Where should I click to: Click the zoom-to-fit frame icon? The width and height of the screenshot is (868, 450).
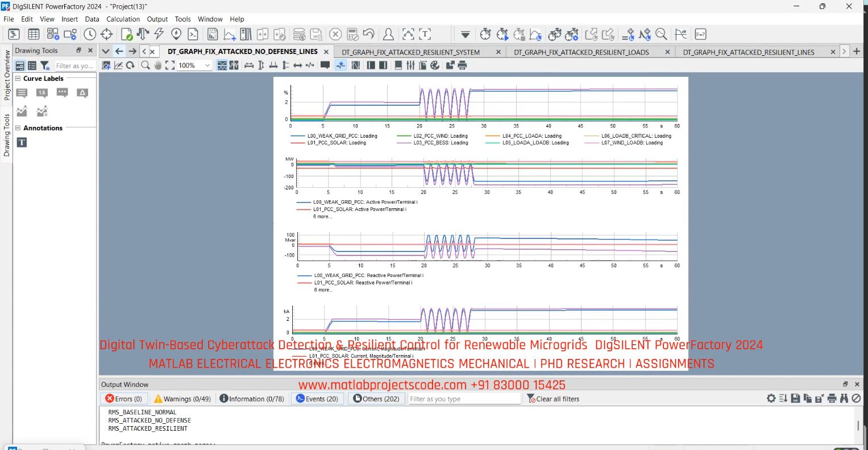click(x=170, y=65)
